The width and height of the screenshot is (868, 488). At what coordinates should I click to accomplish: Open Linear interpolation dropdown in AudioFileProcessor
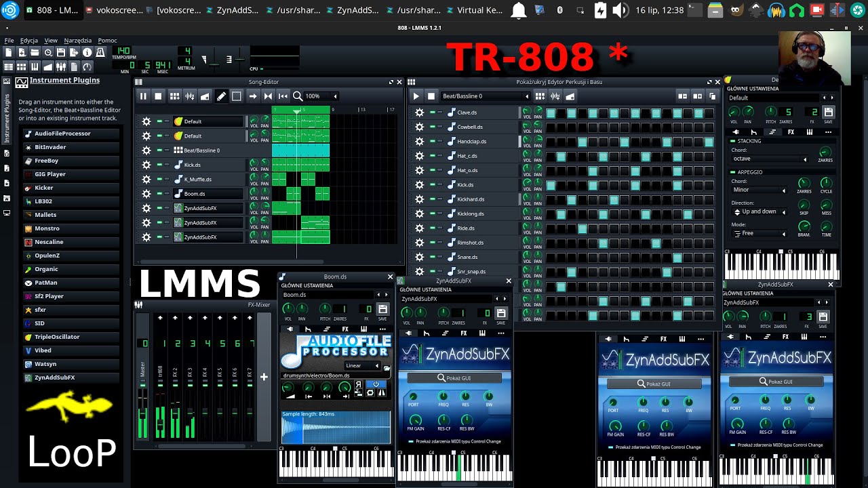(362, 365)
